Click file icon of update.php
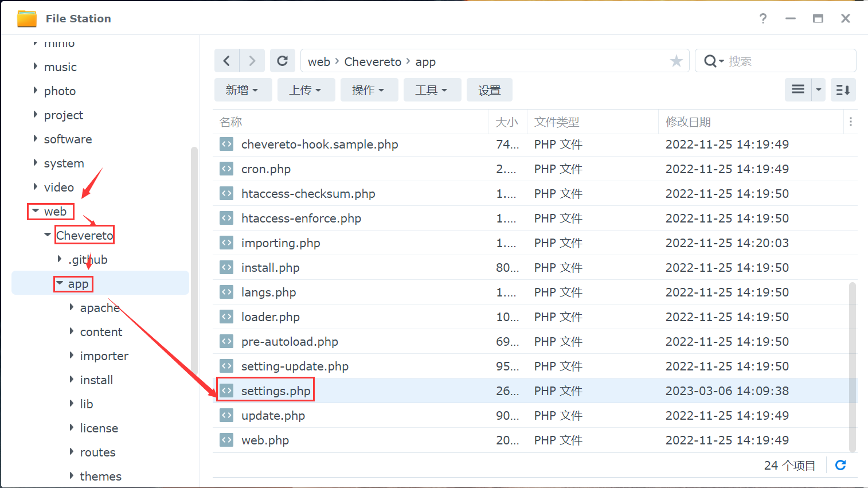This screenshot has width=868, height=488. pos(226,415)
